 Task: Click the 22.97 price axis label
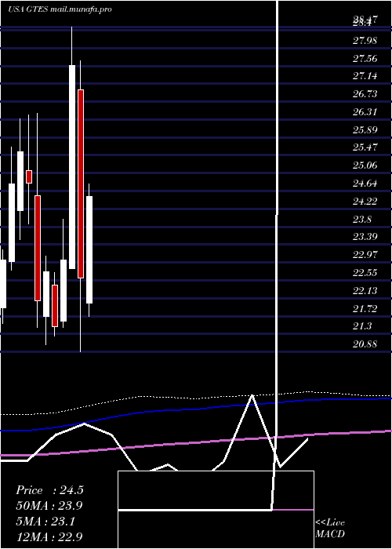tap(365, 254)
